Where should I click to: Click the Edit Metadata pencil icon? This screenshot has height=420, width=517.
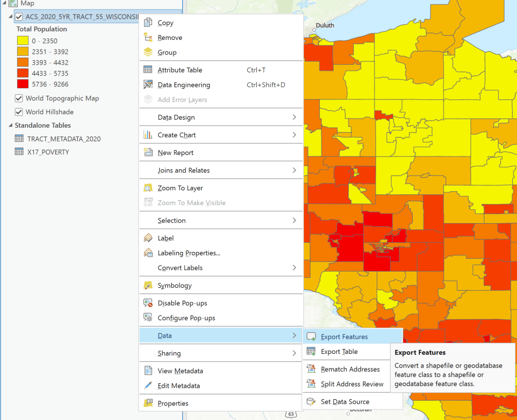[148, 386]
